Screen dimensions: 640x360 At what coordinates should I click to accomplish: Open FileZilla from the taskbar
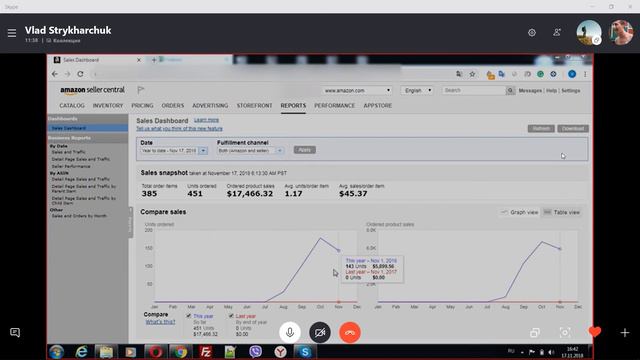coord(205,352)
